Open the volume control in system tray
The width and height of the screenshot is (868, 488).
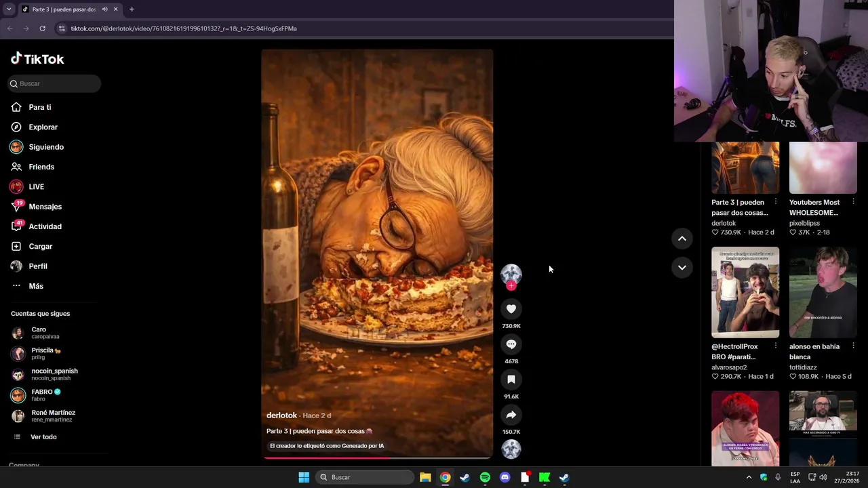coord(823,477)
